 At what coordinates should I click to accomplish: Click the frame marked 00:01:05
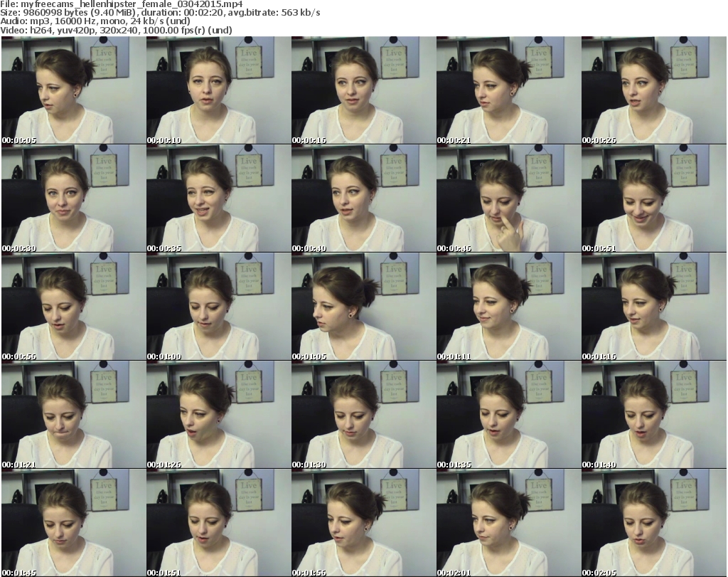(x=363, y=307)
